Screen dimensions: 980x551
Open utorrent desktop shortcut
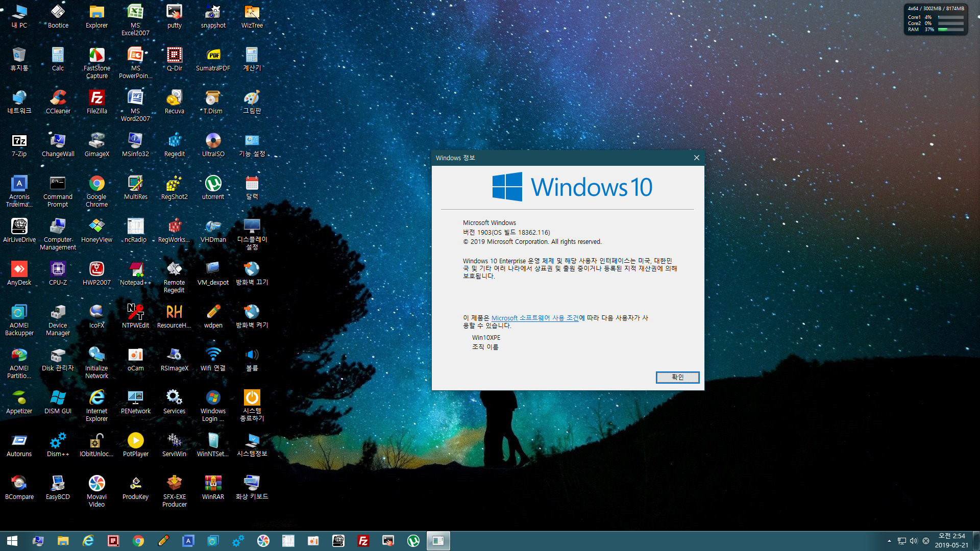click(x=213, y=188)
